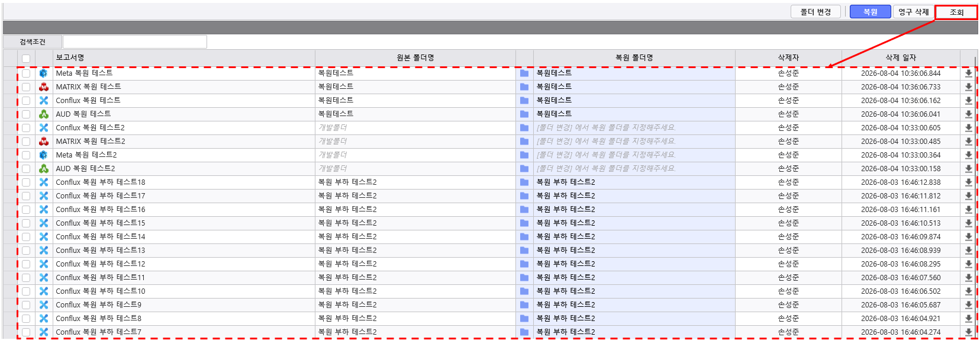
Task: Check the box for Conflux 복원 부하 테스트18
Action: (x=26, y=182)
